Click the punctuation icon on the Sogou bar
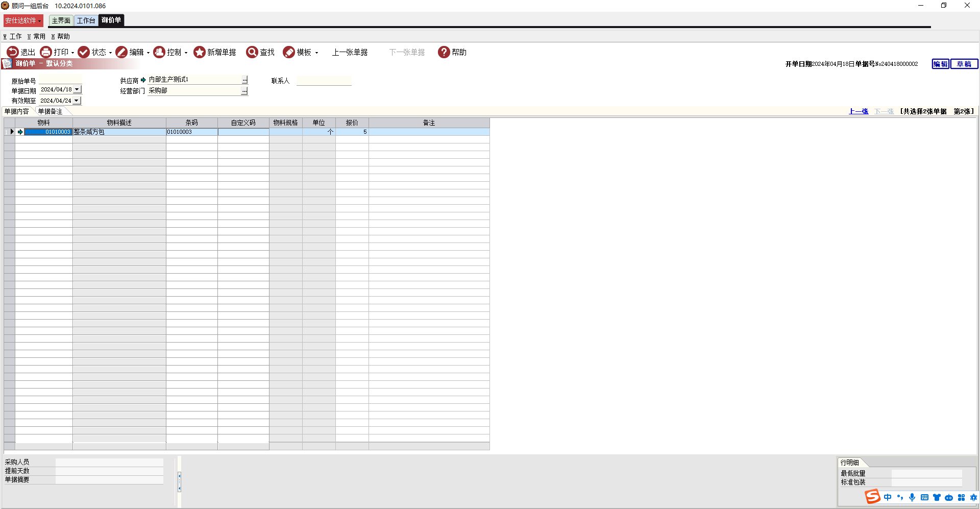The height and width of the screenshot is (509, 980). (x=900, y=497)
